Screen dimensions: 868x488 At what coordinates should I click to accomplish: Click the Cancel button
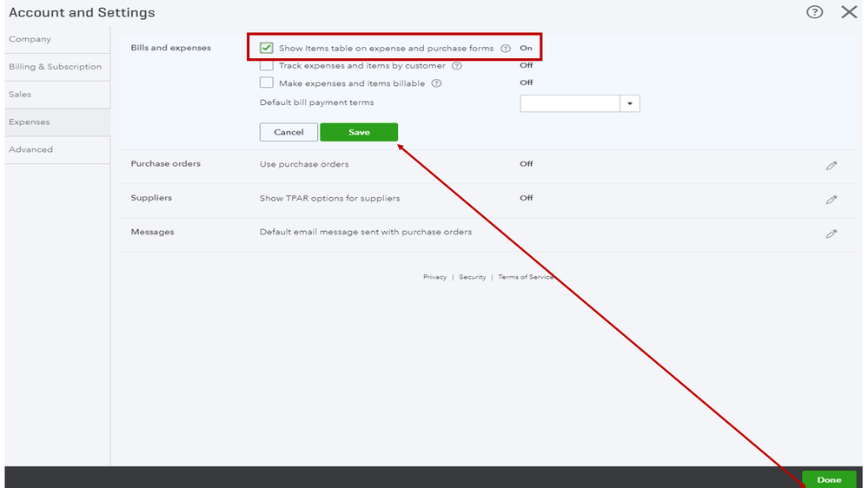288,132
